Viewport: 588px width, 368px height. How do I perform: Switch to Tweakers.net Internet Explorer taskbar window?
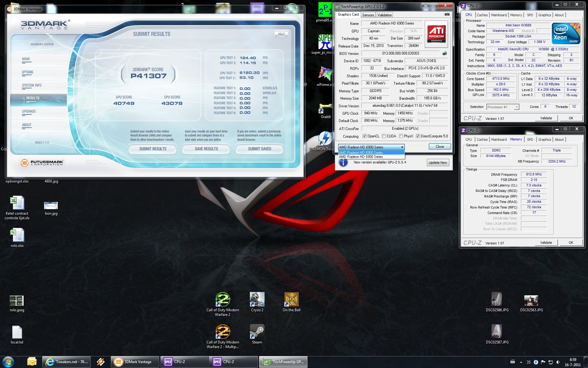tap(66, 362)
